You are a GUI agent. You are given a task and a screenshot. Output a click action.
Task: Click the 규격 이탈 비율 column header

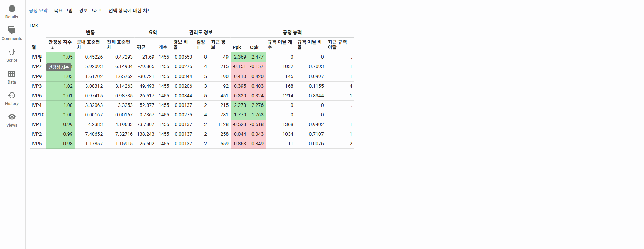310,45
